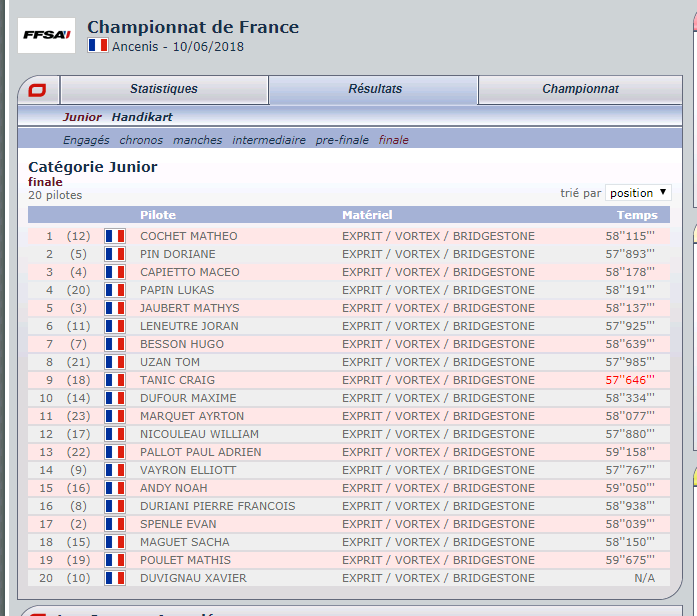Click the flag icon for COCHET MATHEO
697x616 pixels.
point(115,236)
